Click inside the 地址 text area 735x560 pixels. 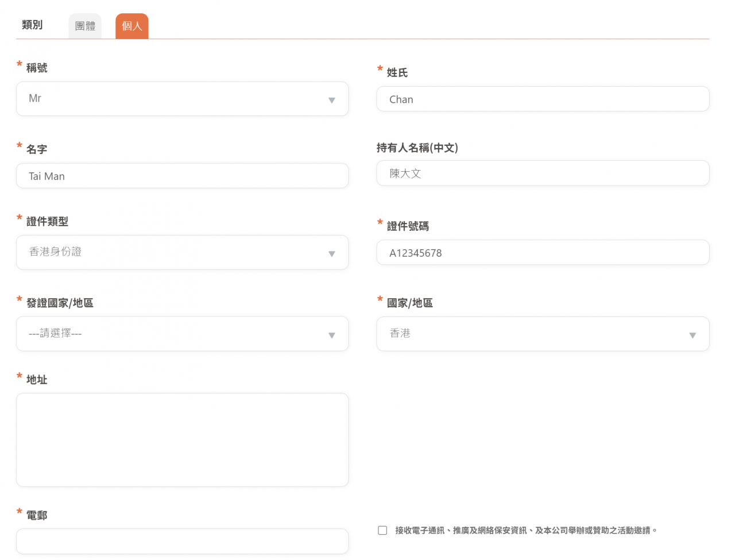pyautogui.click(x=182, y=439)
